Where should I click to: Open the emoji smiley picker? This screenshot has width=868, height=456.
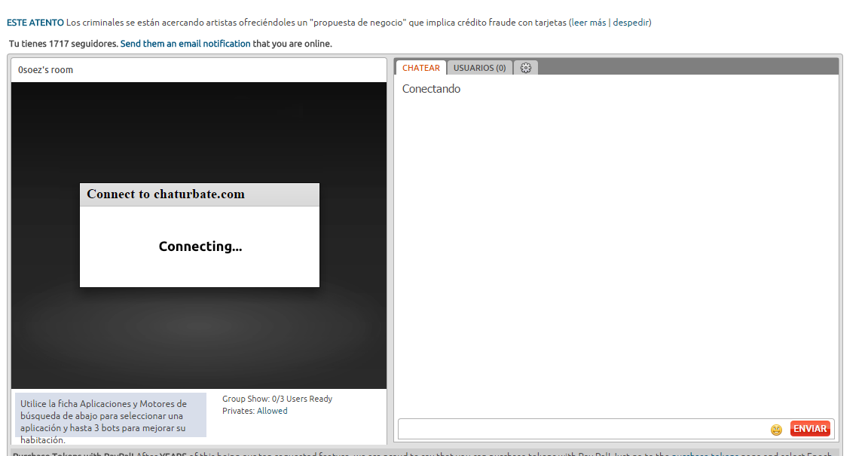[x=776, y=430]
